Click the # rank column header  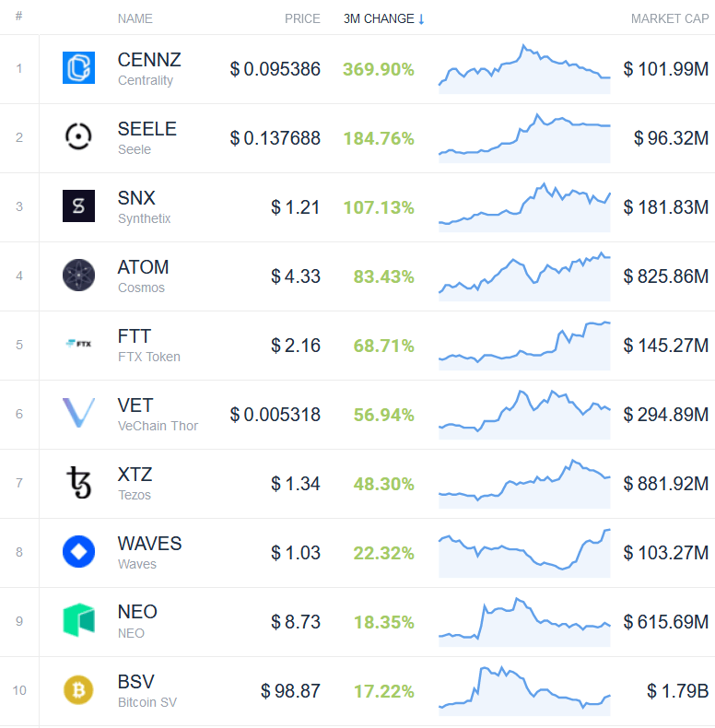pos(19,17)
